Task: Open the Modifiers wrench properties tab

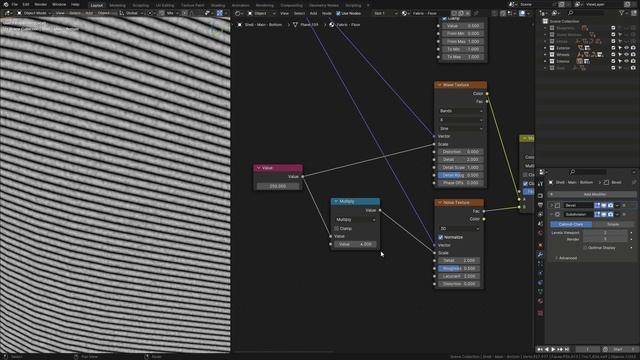Action: [x=540, y=254]
